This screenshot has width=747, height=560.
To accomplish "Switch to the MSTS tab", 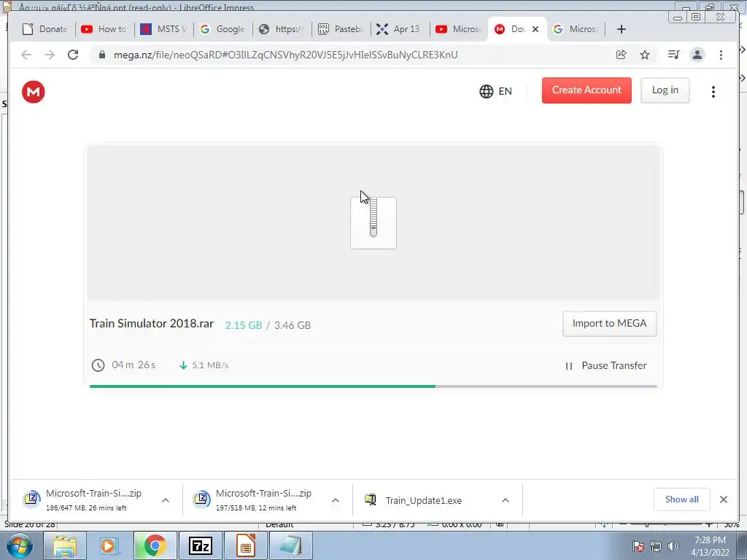I will [164, 29].
